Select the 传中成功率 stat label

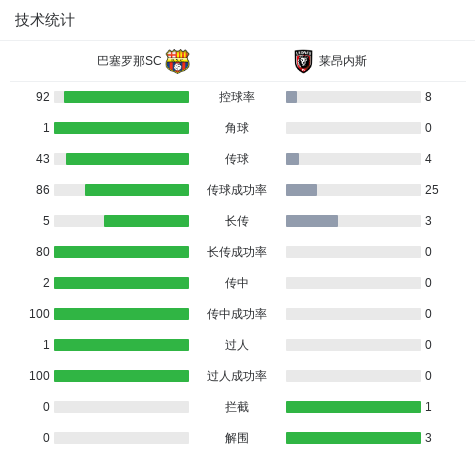(237, 314)
